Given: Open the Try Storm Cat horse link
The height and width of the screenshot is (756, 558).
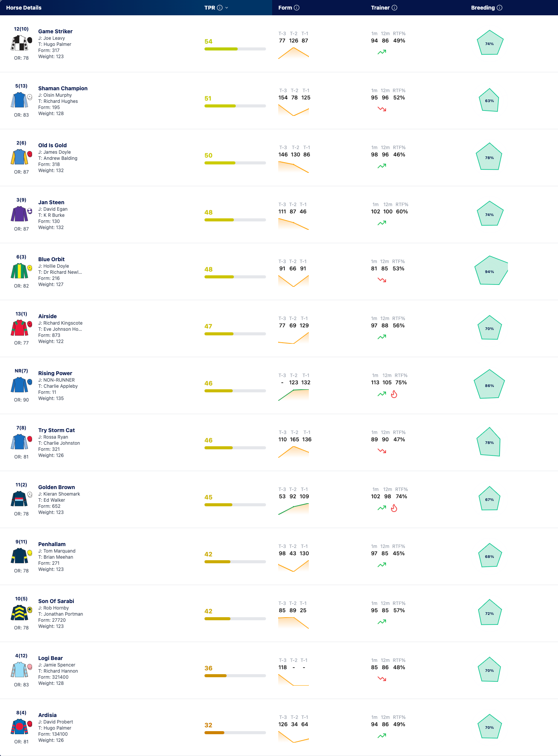Looking at the screenshot, I should 57,430.
